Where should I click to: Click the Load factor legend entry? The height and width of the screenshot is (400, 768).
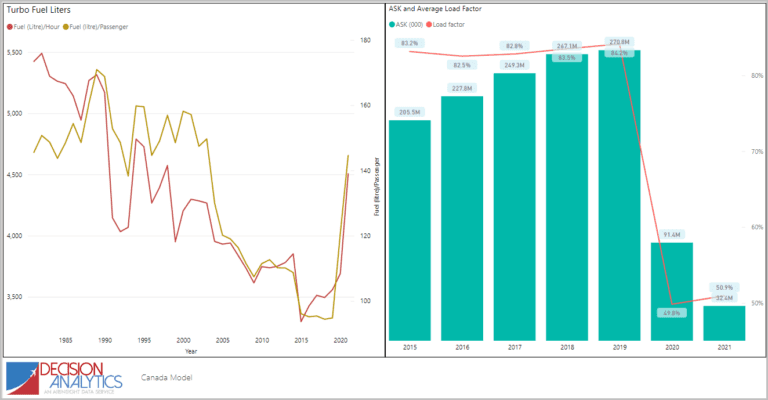tap(445, 24)
